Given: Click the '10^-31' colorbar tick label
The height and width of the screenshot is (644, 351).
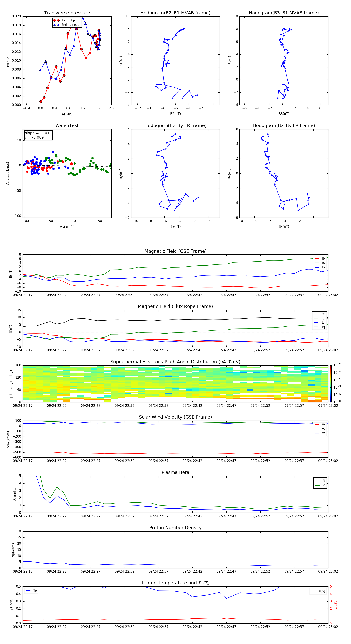Looking at the screenshot, I should [x=337, y=402].
